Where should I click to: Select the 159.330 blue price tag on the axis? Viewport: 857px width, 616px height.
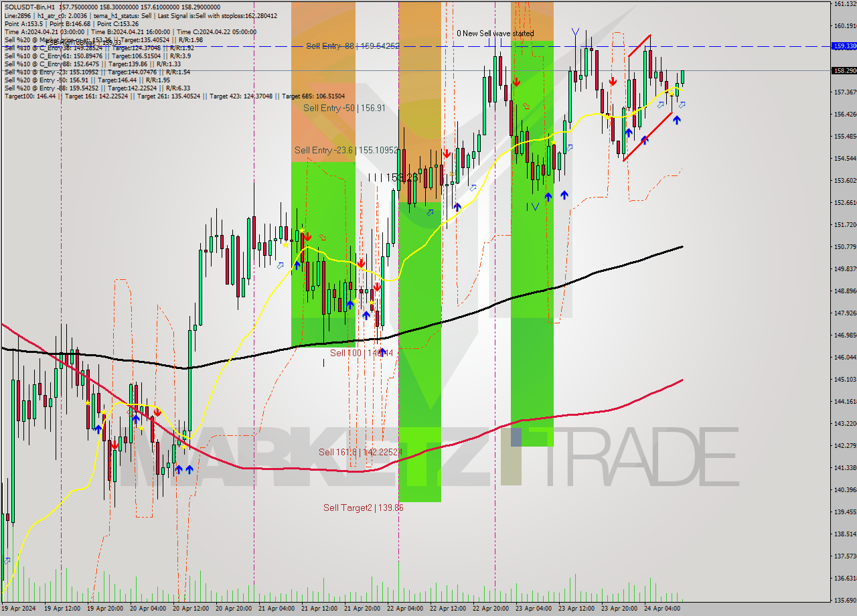coord(844,46)
